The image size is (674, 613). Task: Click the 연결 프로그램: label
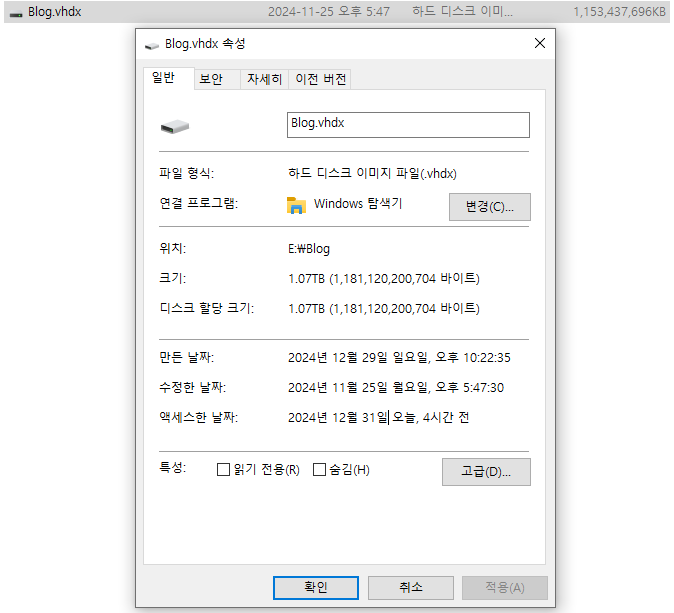(199, 203)
